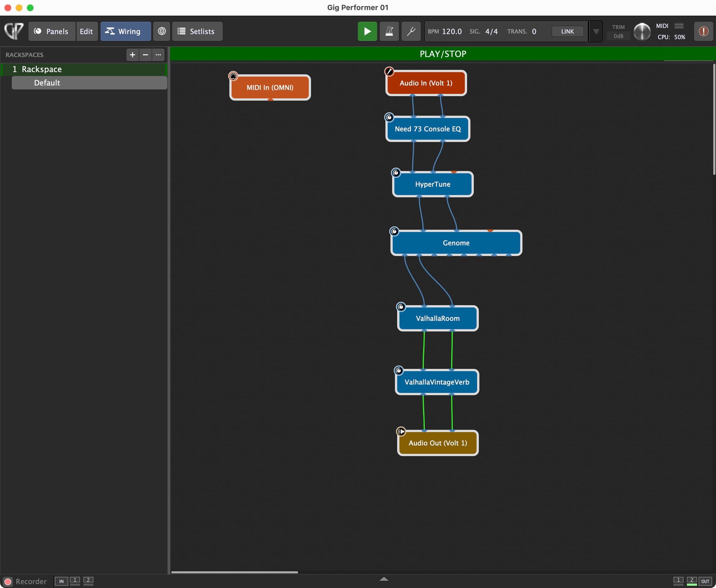Click the RACKSPACES header label
This screenshot has height=588, width=716.
click(x=25, y=55)
